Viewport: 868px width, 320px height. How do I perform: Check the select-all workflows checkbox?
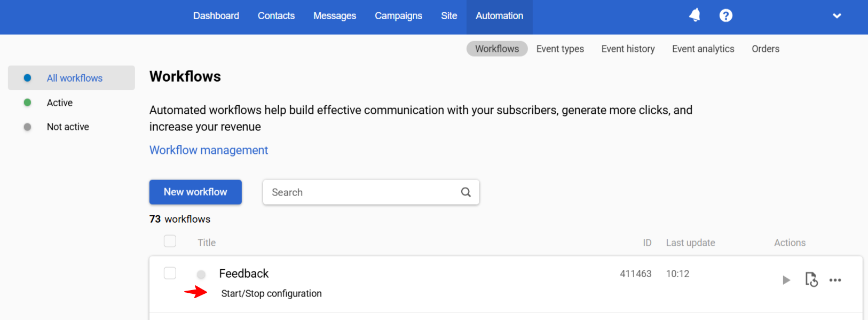point(170,241)
